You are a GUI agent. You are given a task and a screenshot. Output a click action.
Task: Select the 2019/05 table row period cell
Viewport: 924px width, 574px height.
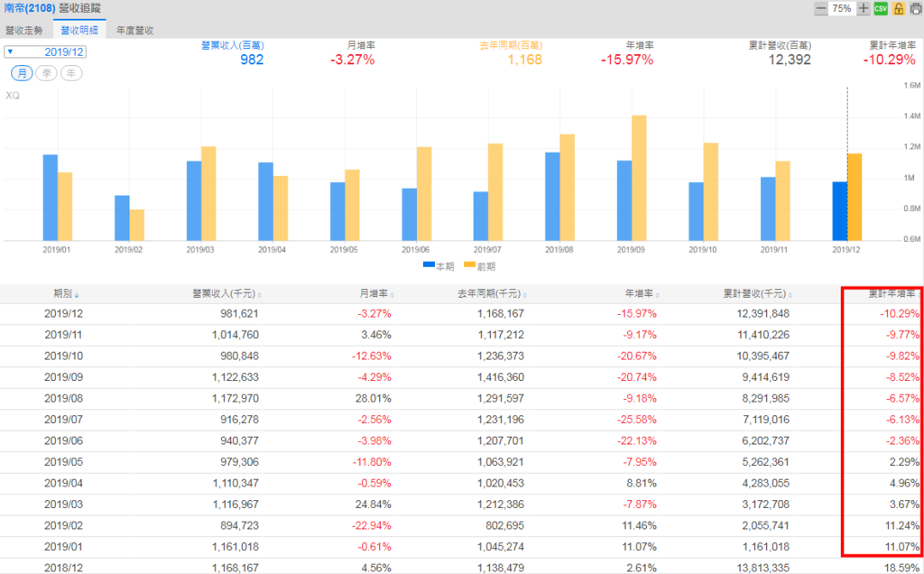(64, 463)
